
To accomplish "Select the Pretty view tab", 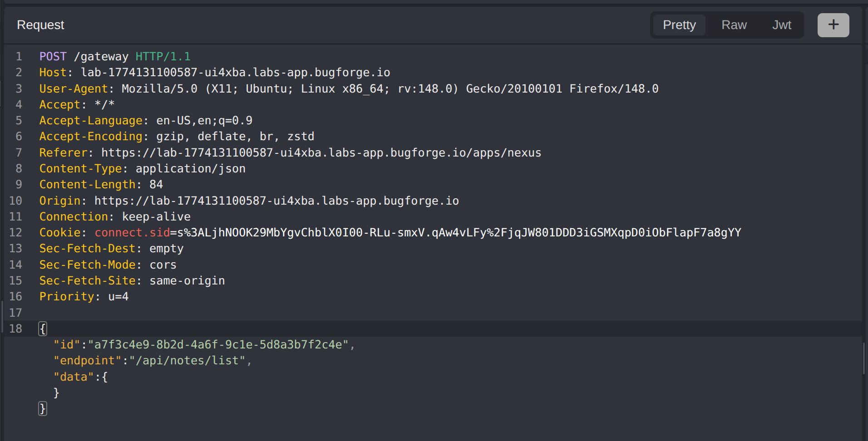I will tap(679, 25).
